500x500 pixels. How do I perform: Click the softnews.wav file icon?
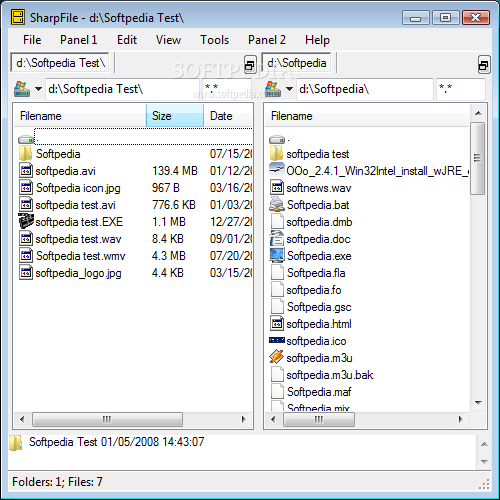277,188
